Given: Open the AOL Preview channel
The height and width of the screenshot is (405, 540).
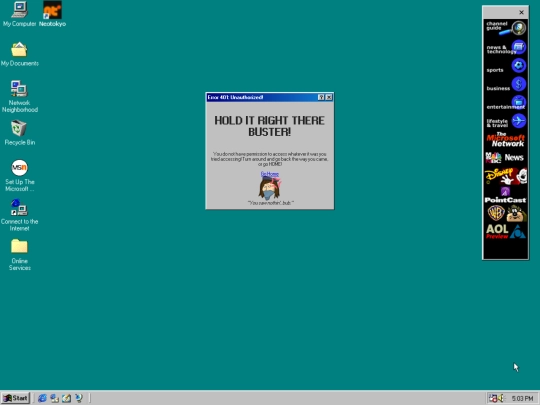Looking at the screenshot, I should point(506,231).
